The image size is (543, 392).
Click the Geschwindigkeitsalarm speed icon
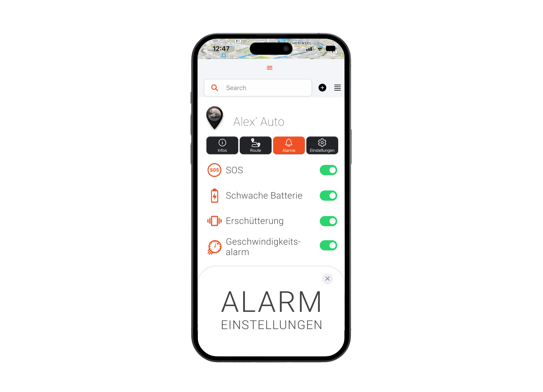click(x=214, y=246)
